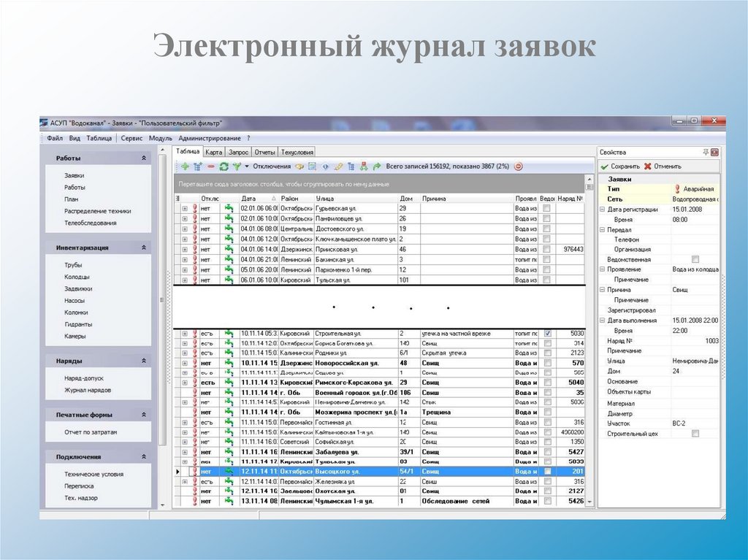Click the red stop icon after records count
748x560 pixels.
click(519, 166)
